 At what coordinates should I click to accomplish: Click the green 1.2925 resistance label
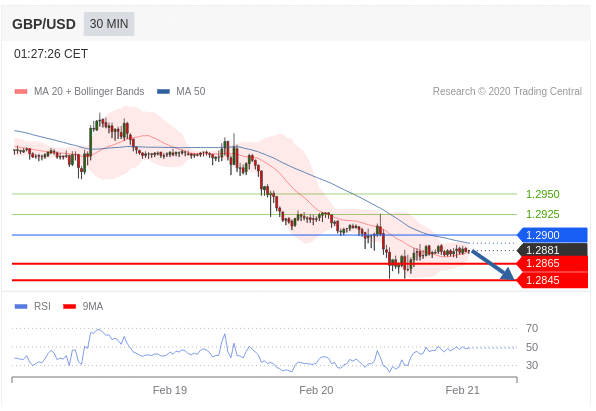[542, 214]
